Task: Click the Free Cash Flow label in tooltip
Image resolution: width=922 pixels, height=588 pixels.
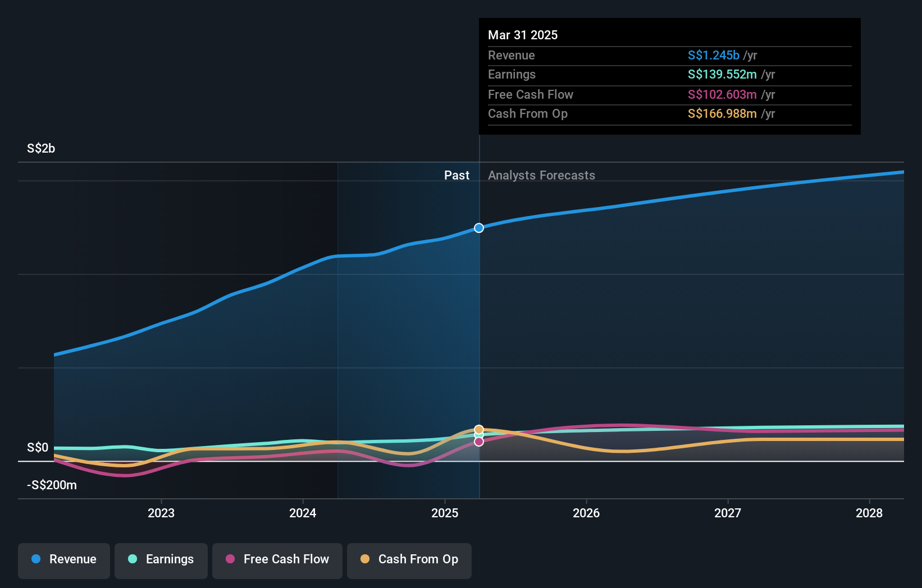Action: click(x=531, y=94)
